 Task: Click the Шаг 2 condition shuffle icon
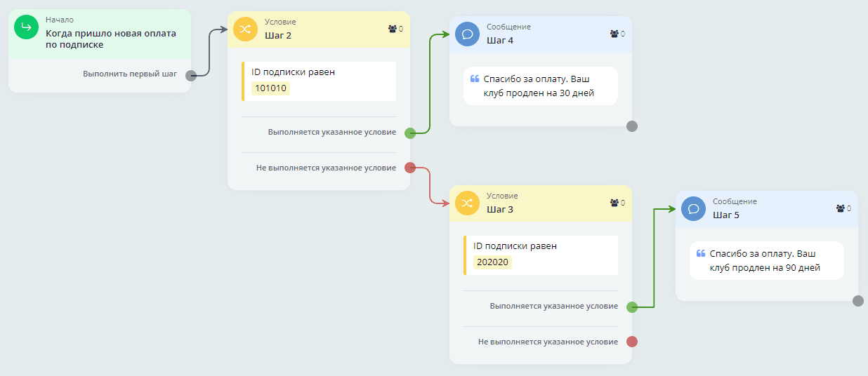245,29
